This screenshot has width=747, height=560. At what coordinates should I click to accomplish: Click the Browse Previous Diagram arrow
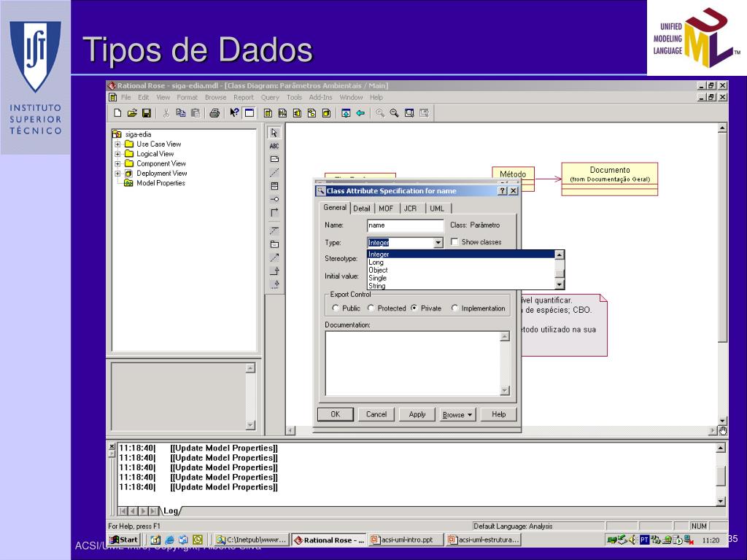(360, 113)
